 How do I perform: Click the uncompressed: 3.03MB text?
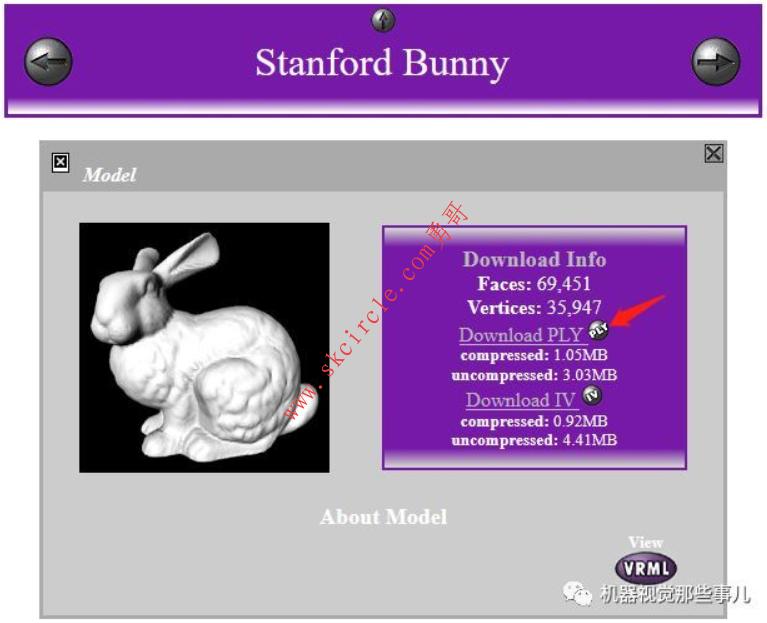coord(534,376)
